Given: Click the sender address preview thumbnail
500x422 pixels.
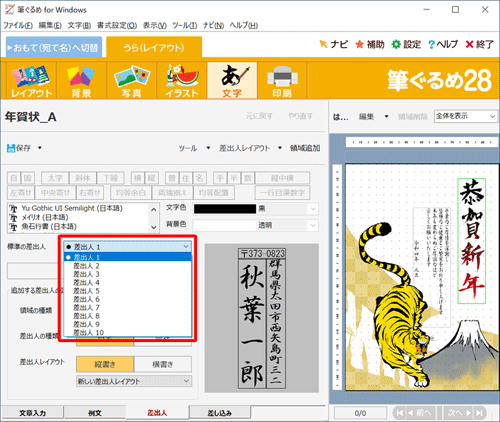Looking at the screenshot, I should [262, 318].
